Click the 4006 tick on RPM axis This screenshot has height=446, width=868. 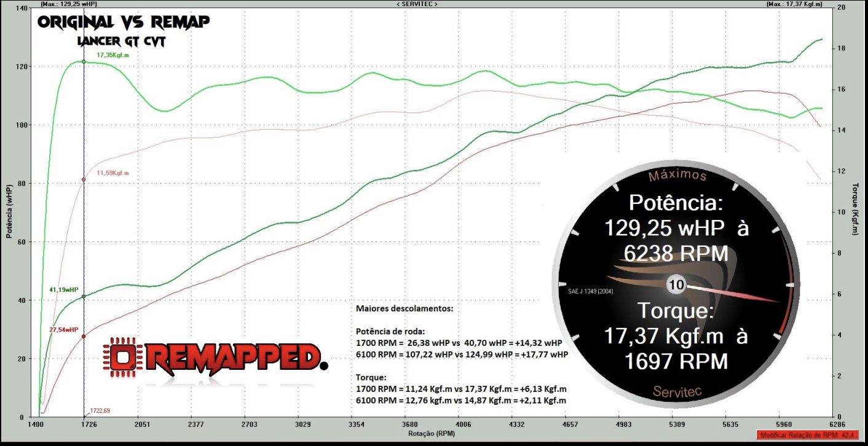click(x=464, y=424)
